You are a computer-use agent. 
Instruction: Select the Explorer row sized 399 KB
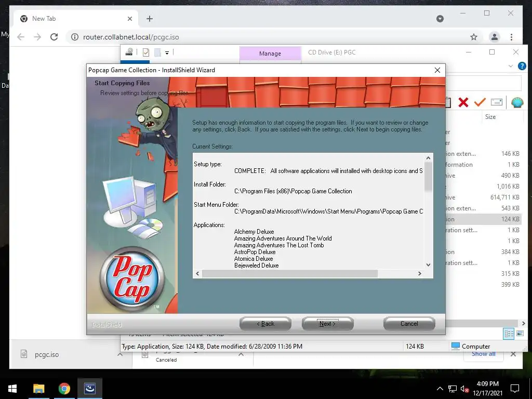click(483, 284)
